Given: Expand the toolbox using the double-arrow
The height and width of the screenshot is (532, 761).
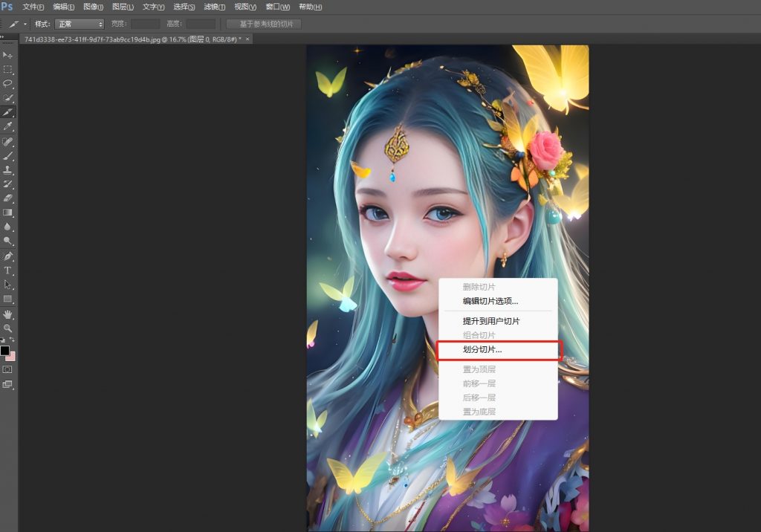Looking at the screenshot, I should (2, 37).
